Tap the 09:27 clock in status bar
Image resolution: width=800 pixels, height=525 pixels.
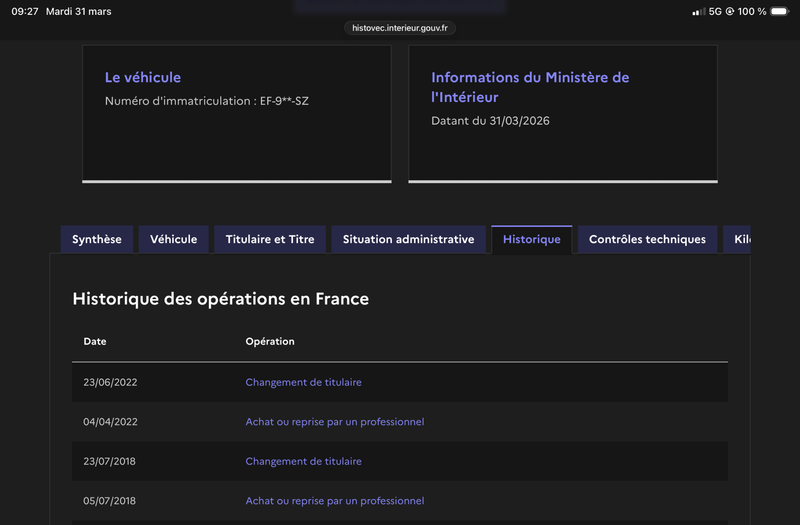[x=24, y=11]
